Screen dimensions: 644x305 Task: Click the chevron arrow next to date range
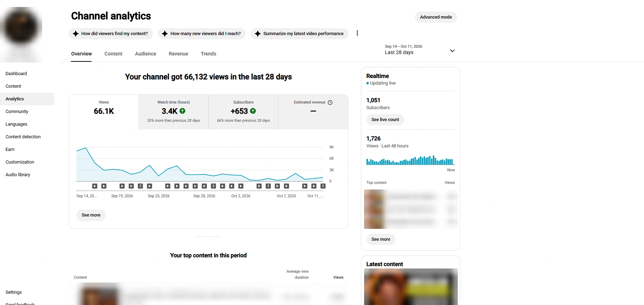(x=452, y=51)
